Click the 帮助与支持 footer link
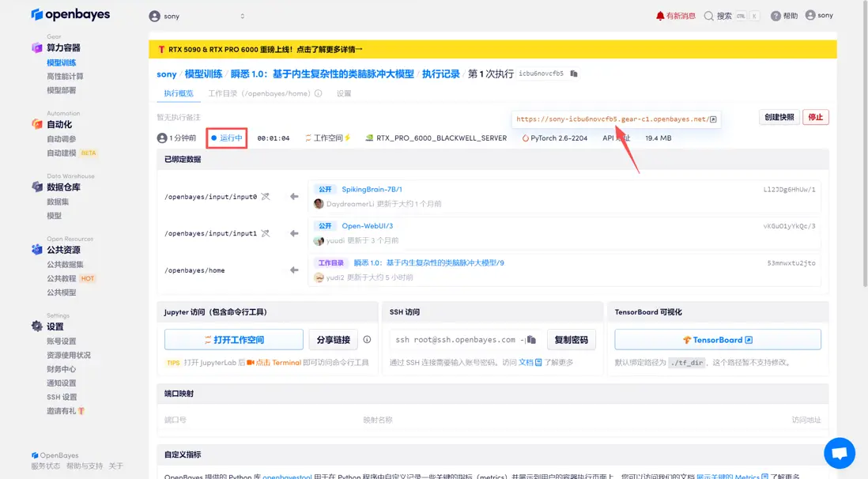868x479 pixels. click(x=85, y=466)
